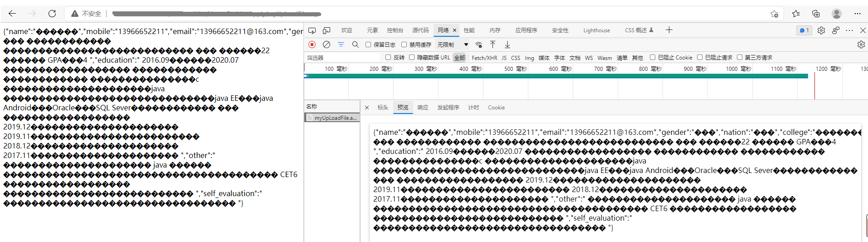Open the 发起程序 request detail tab
This screenshot has width=868, height=242.
(x=448, y=108)
